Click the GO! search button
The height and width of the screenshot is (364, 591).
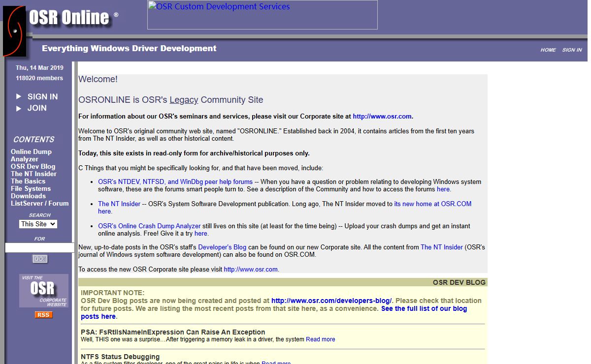tap(40, 259)
